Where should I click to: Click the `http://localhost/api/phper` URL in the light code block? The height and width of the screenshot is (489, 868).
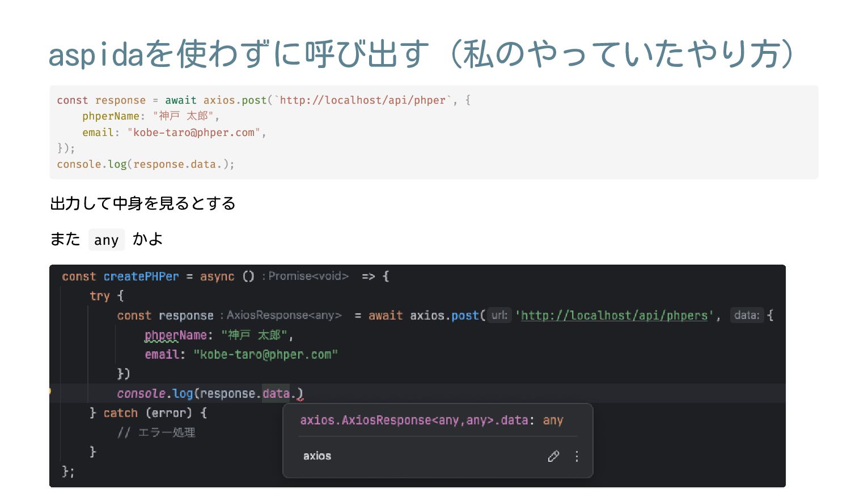coord(363,100)
